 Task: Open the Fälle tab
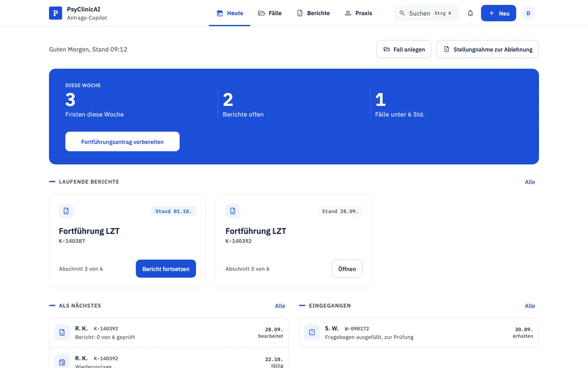270,13
